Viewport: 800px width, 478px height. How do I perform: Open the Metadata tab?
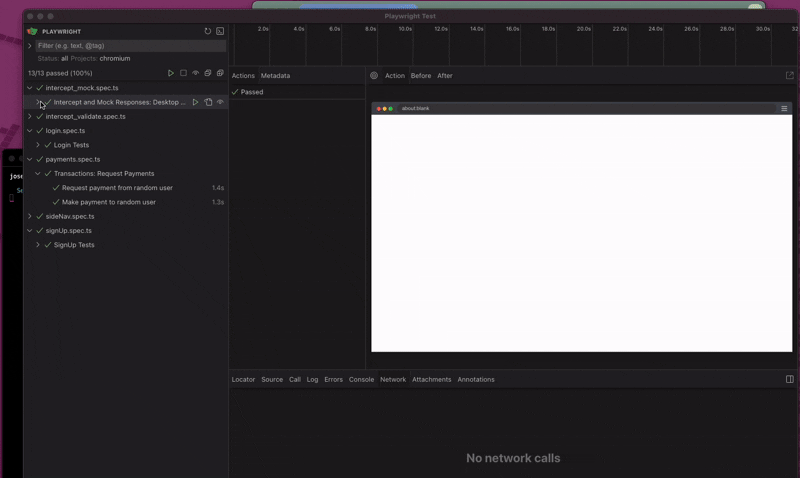pyautogui.click(x=275, y=76)
